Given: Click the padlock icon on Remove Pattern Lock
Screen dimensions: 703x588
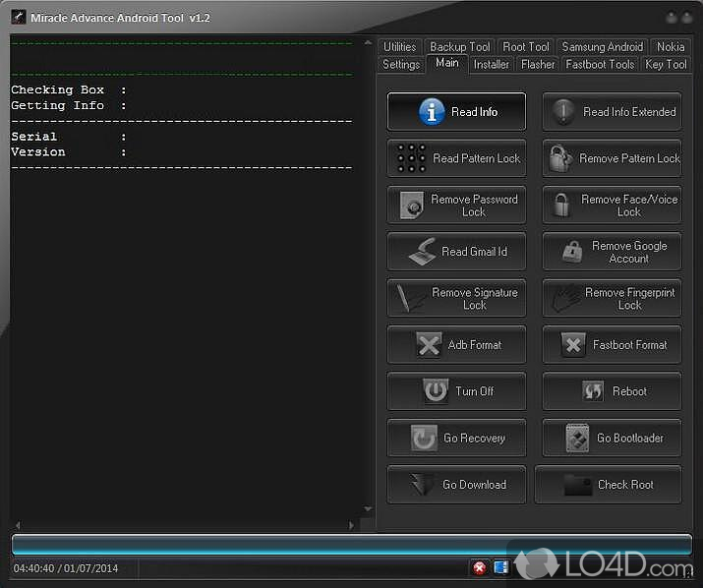Looking at the screenshot, I should 560,158.
